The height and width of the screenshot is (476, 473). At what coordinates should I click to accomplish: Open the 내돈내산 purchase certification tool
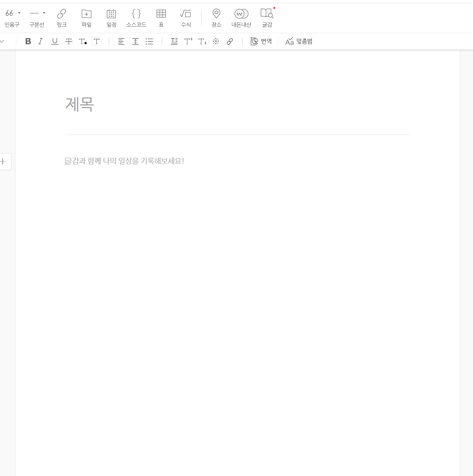[241, 18]
